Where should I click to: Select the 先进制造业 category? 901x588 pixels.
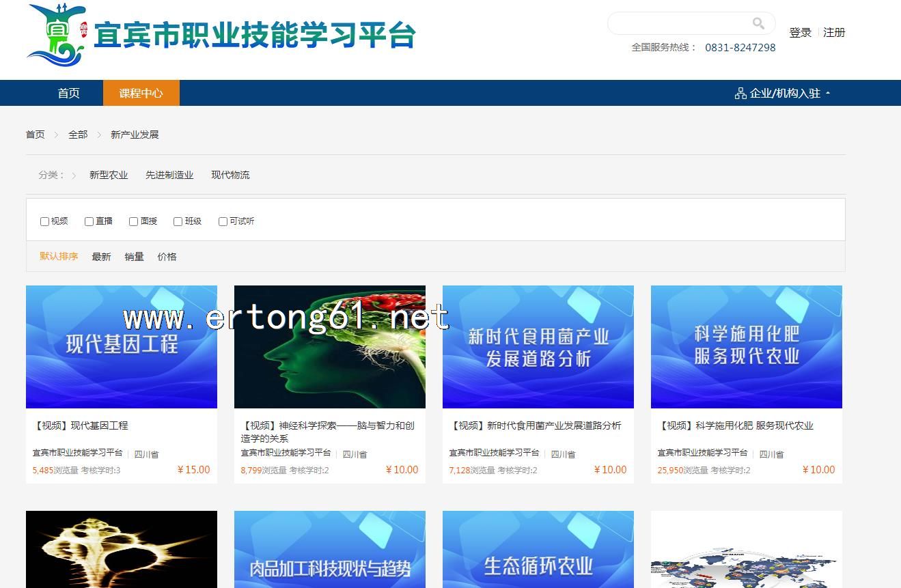[x=169, y=175]
